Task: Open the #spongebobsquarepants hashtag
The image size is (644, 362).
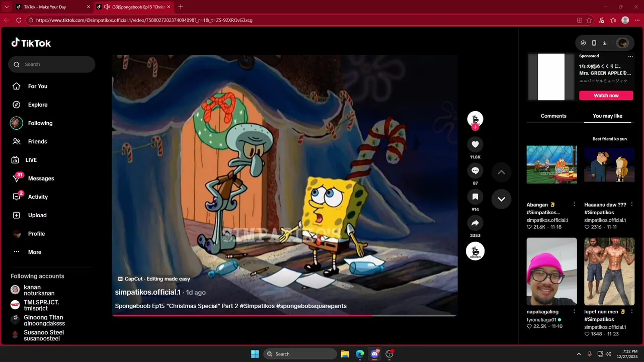Action: pos(311,306)
